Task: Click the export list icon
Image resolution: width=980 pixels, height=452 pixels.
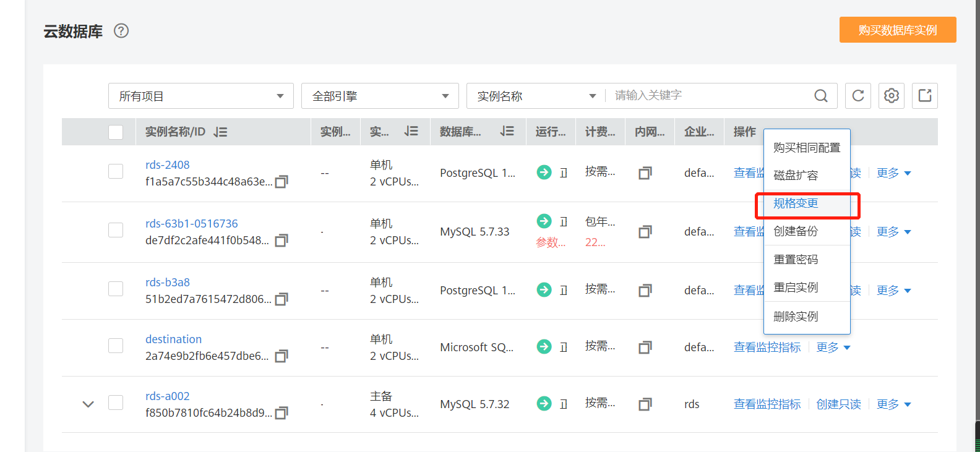Action: pyautogui.click(x=925, y=96)
